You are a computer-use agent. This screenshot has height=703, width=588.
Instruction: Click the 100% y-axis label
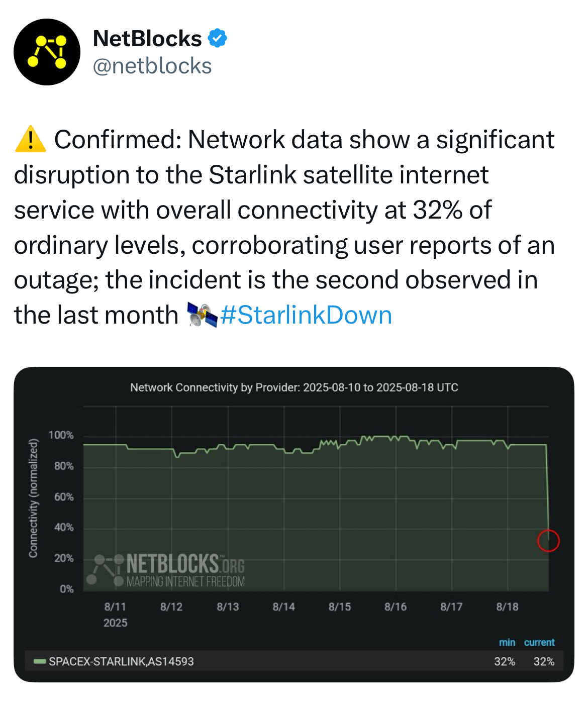point(61,435)
